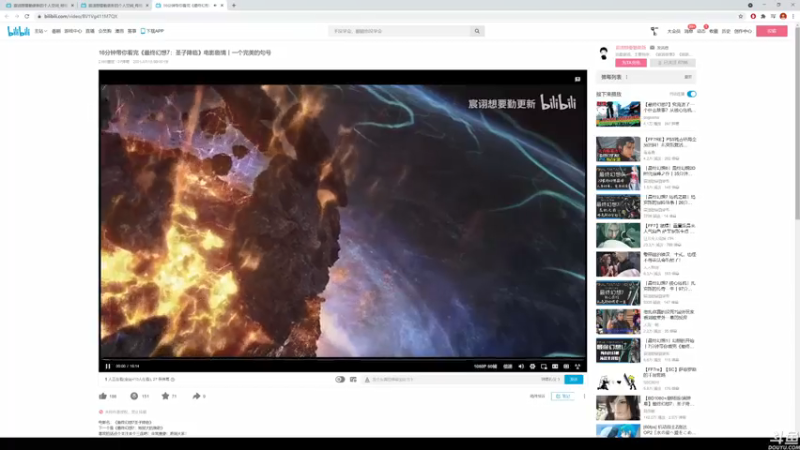Click the uploader's avatar icon
Viewport: 800px width, 450px height.
coord(604,53)
